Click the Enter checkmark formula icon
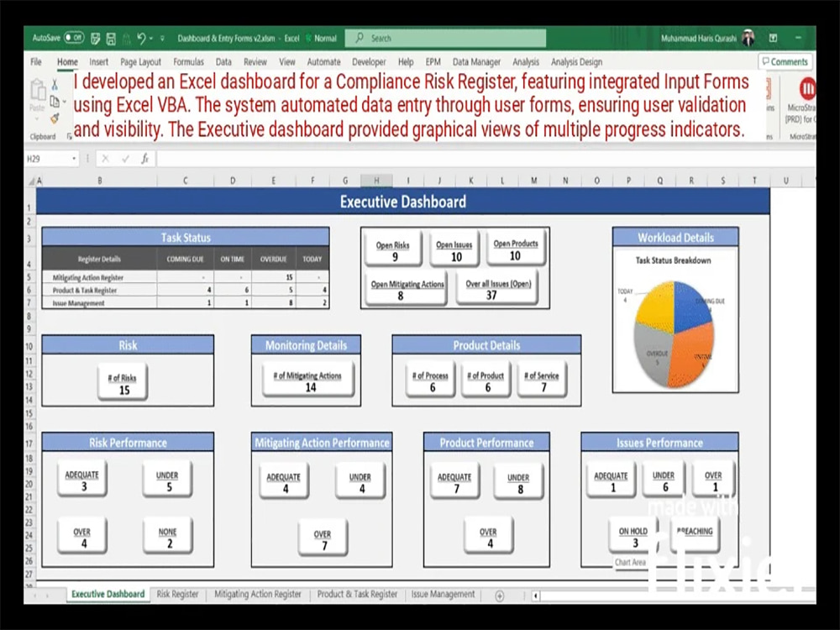This screenshot has width=840, height=630. click(125, 159)
